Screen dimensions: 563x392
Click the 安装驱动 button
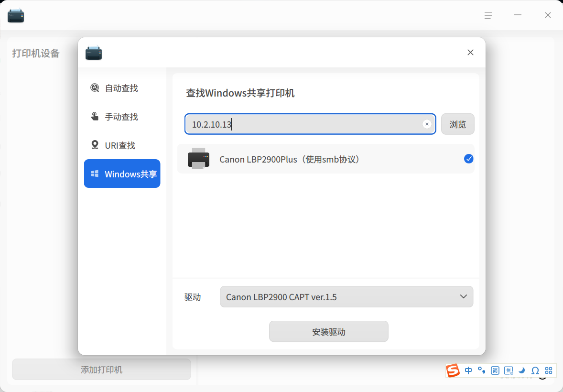pos(328,332)
